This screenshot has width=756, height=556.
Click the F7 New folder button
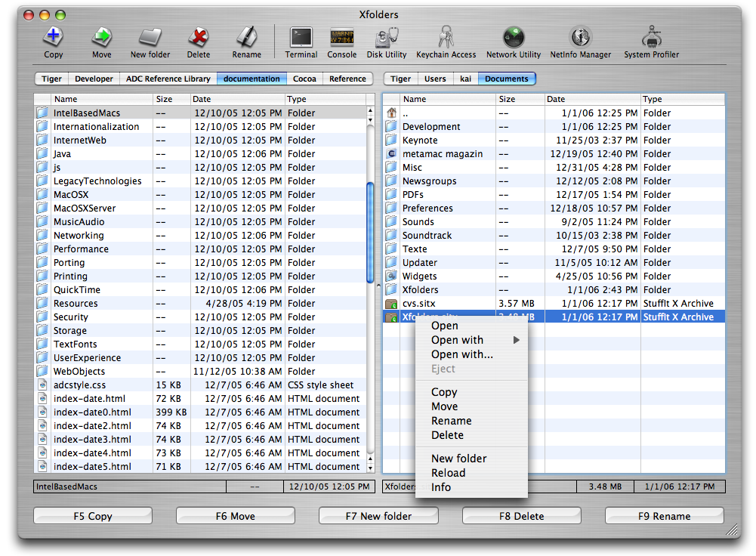378,516
